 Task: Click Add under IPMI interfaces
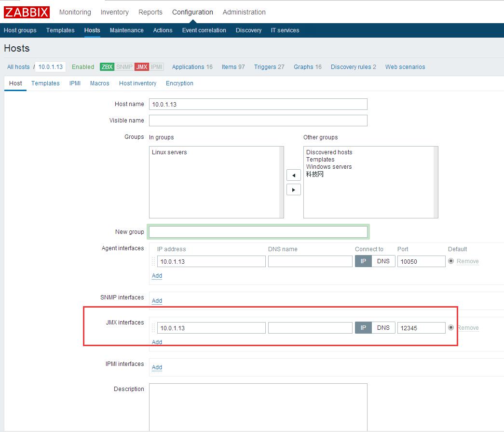point(157,367)
